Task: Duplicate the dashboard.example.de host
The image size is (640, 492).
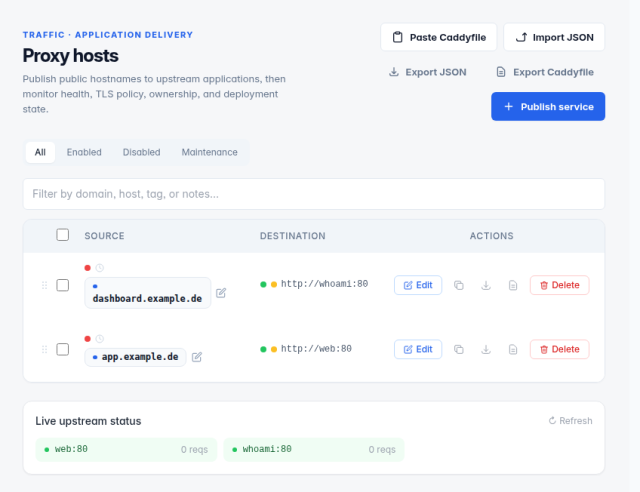Action: coord(459,285)
